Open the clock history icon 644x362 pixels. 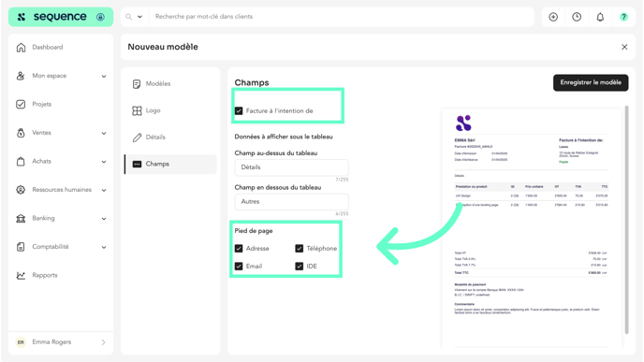click(x=577, y=17)
